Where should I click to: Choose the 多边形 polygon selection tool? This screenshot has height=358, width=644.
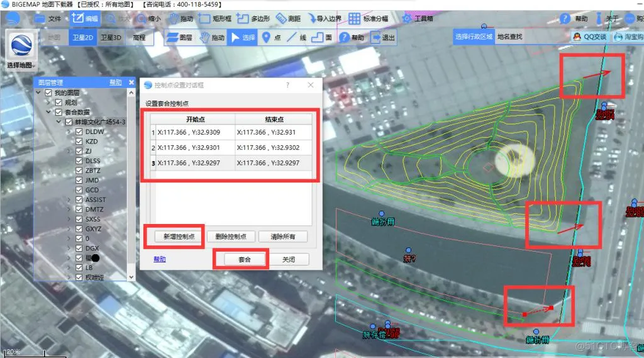243,18
